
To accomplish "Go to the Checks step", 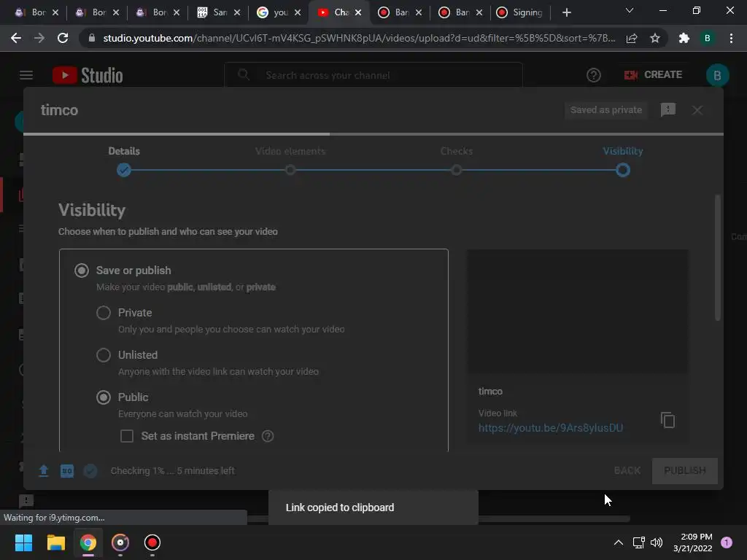I will [457, 161].
